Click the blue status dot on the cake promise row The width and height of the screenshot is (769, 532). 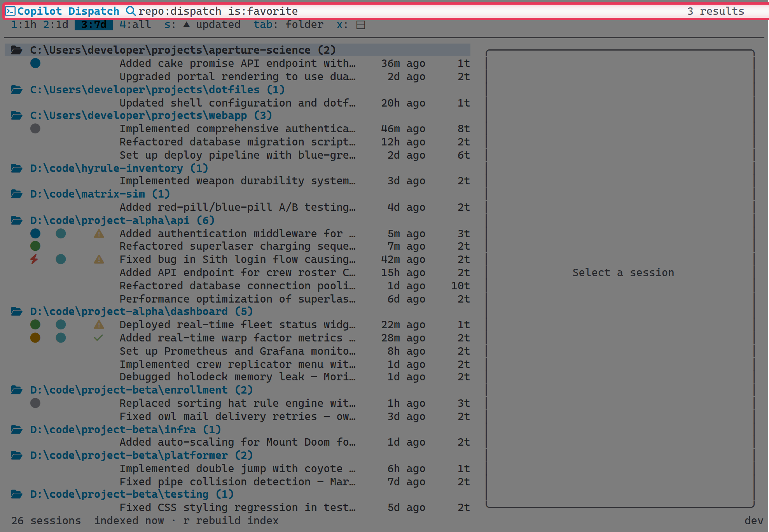[x=35, y=63]
